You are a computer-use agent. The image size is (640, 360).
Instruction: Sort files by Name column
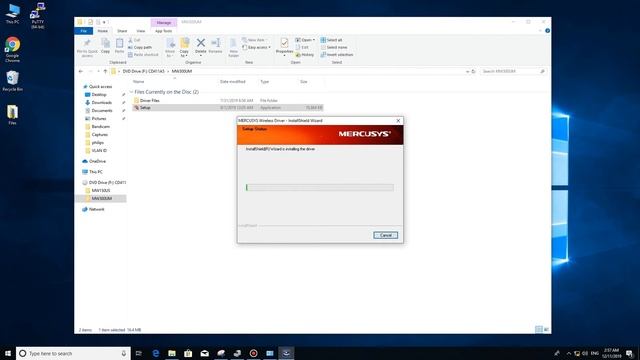[x=138, y=82]
